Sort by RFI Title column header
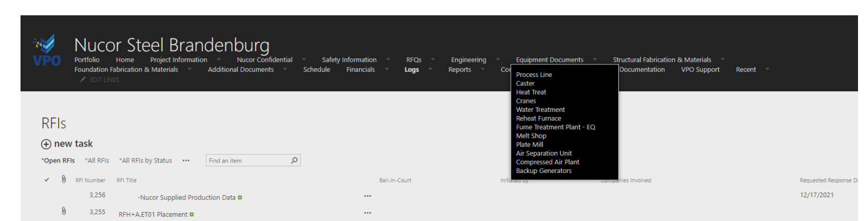Image resolution: width=868 pixels, height=221 pixels. 126,180
